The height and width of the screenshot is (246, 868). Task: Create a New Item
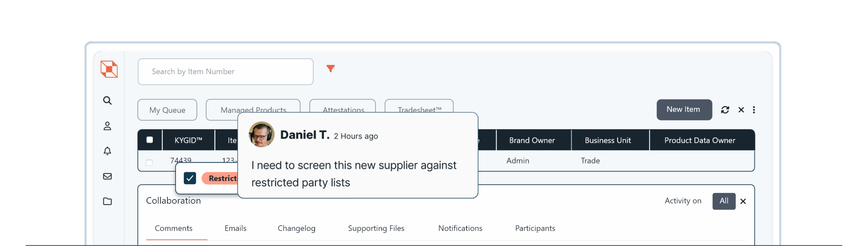[x=684, y=110]
